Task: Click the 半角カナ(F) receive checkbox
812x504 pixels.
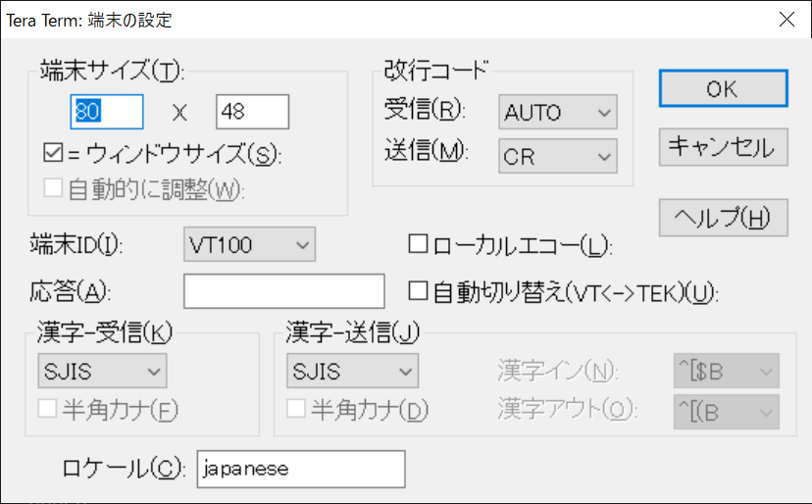Action: coord(48,409)
